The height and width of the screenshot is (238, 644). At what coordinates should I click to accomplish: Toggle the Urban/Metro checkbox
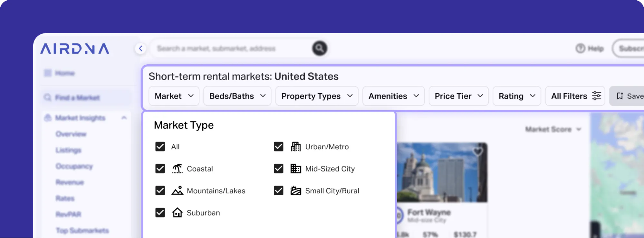click(279, 147)
